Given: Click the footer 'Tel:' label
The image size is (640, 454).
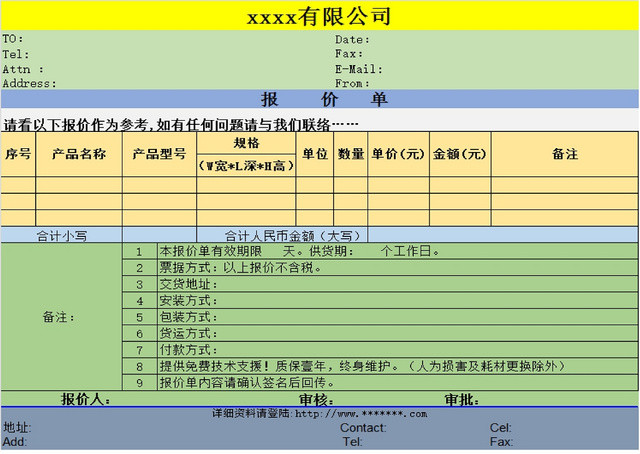Looking at the screenshot, I should pyautogui.click(x=352, y=442).
